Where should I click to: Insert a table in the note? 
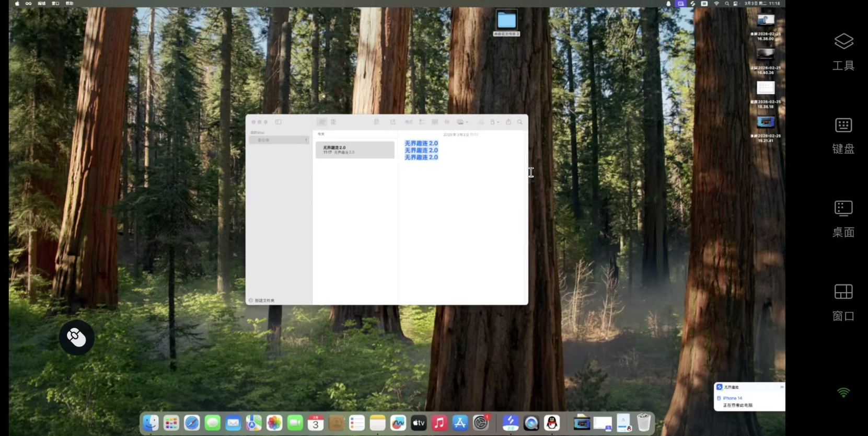pyautogui.click(x=435, y=122)
